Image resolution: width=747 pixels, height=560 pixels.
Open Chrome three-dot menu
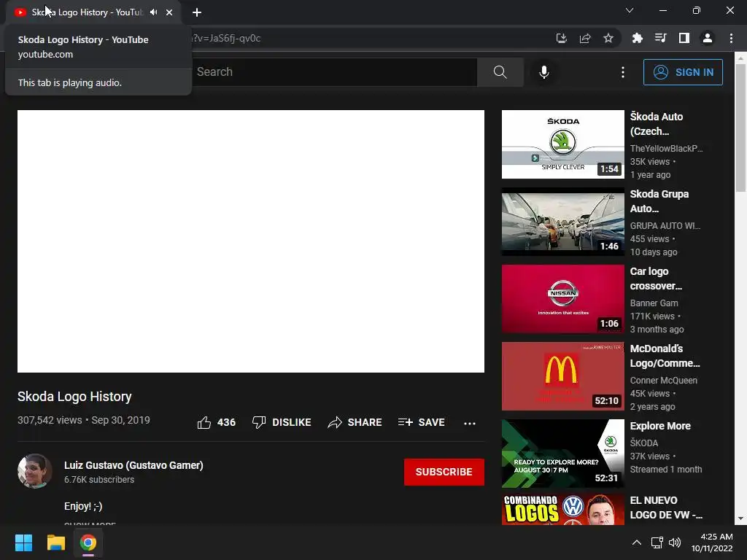(x=731, y=38)
